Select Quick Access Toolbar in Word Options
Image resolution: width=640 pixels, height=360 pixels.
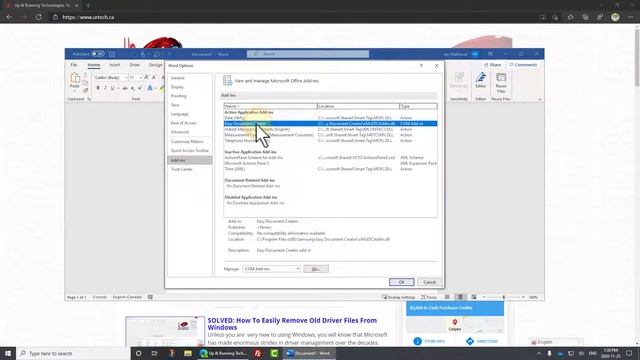pos(190,151)
